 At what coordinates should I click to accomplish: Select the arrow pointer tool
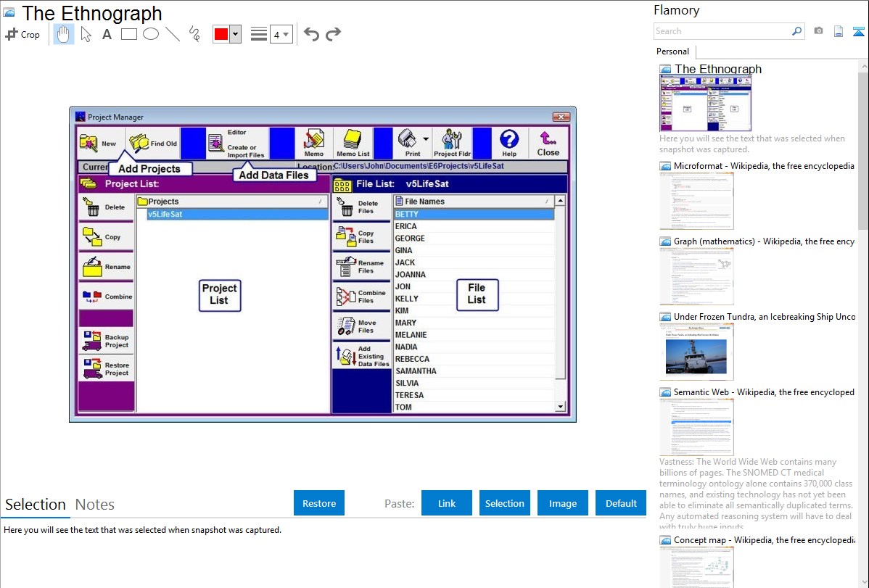coord(86,34)
